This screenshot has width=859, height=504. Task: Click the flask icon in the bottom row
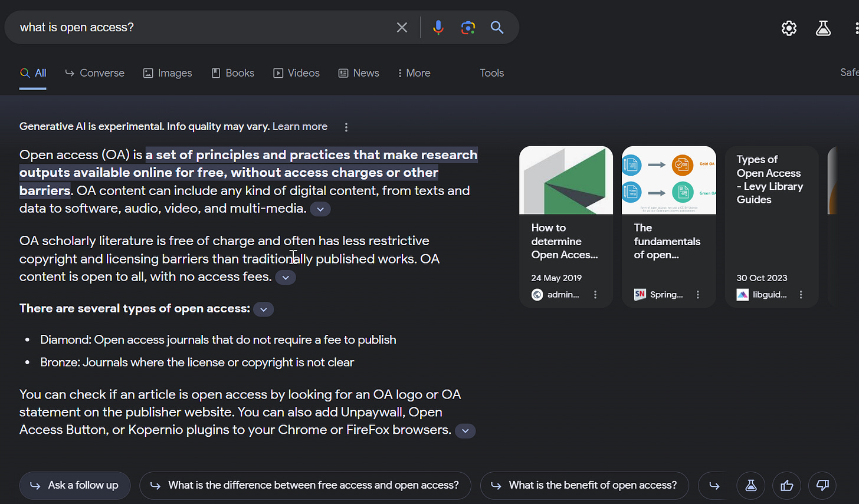[750, 486]
